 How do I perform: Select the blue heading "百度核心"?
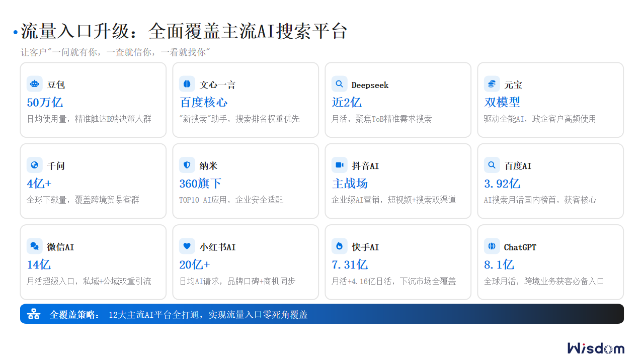(203, 103)
